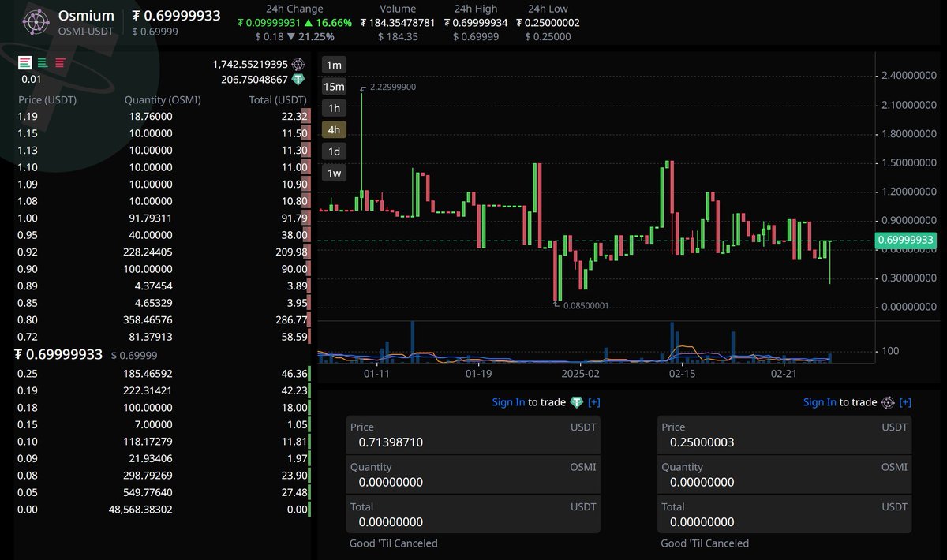Open the buy Good 'Til Canceled option
The image size is (947, 560).
(x=394, y=543)
